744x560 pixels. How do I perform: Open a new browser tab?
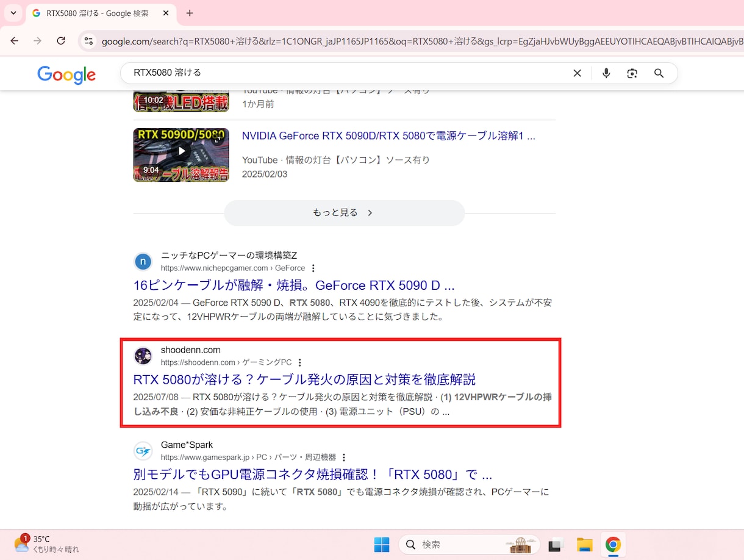pyautogui.click(x=190, y=13)
